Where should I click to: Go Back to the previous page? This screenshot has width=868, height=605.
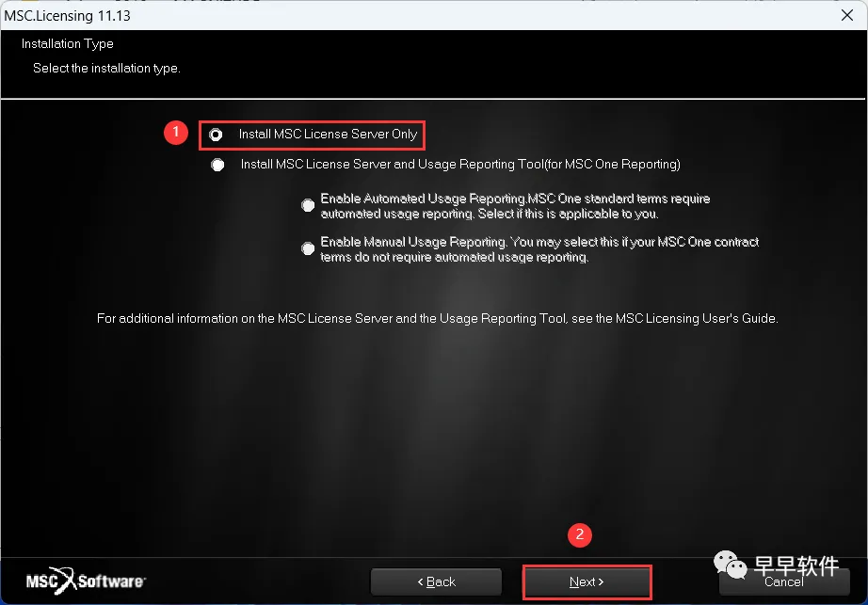point(436,581)
